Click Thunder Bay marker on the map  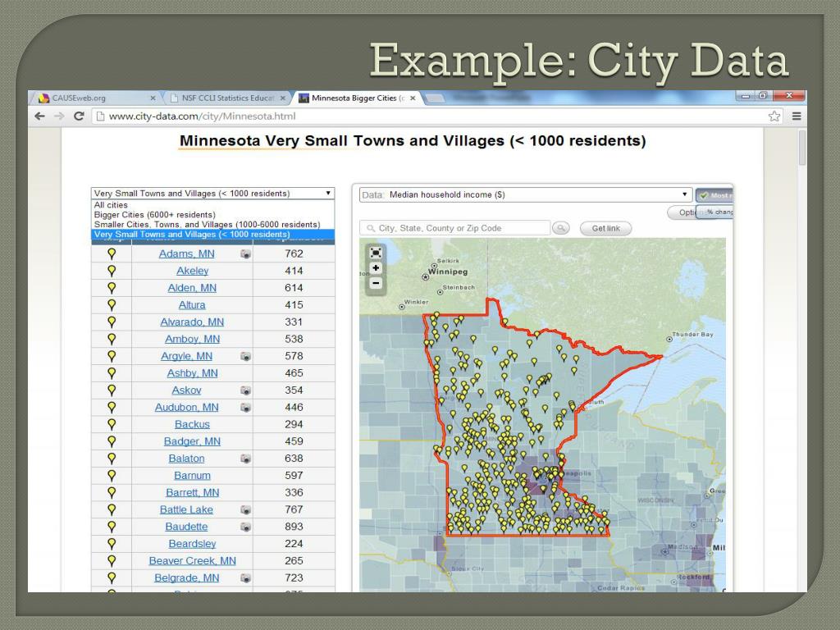(669, 339)
